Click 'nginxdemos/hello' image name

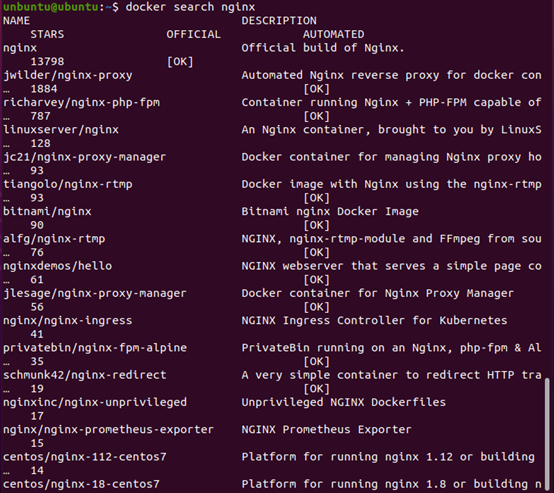58,266
